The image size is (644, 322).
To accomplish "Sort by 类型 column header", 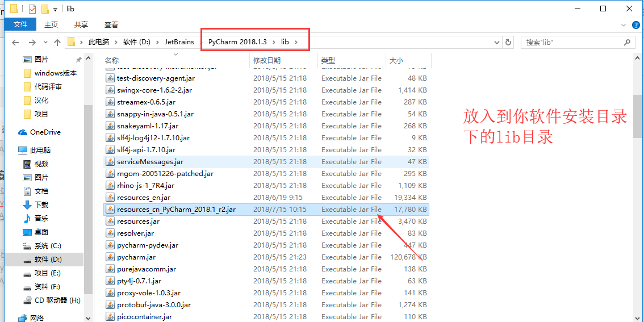I will (328, 60).
